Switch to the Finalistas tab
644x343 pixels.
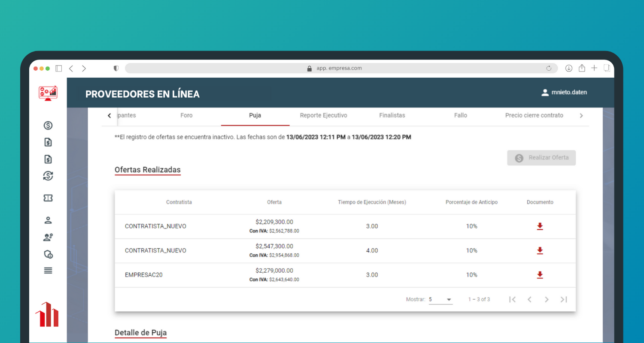(x=392, y=115)
